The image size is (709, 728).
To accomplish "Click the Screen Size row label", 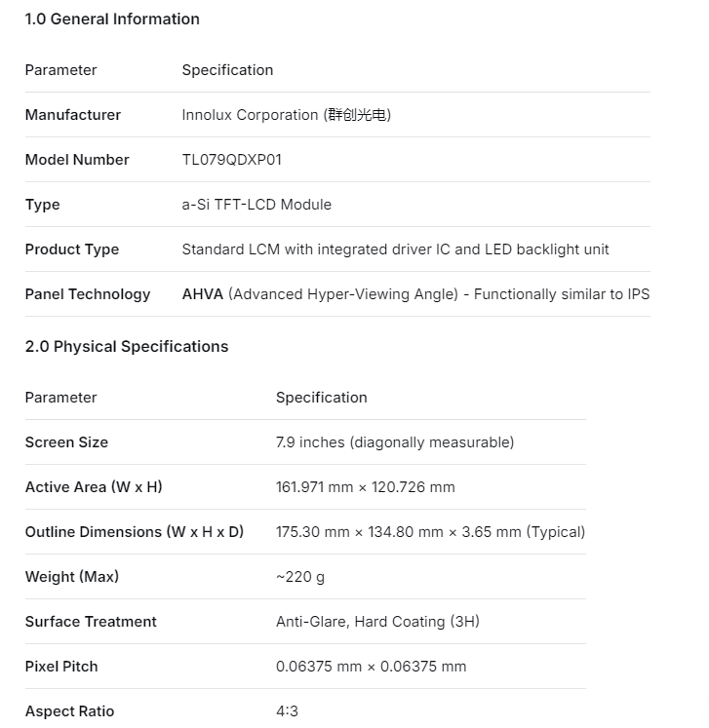I will pyautogui.click(x=66, y=442).
